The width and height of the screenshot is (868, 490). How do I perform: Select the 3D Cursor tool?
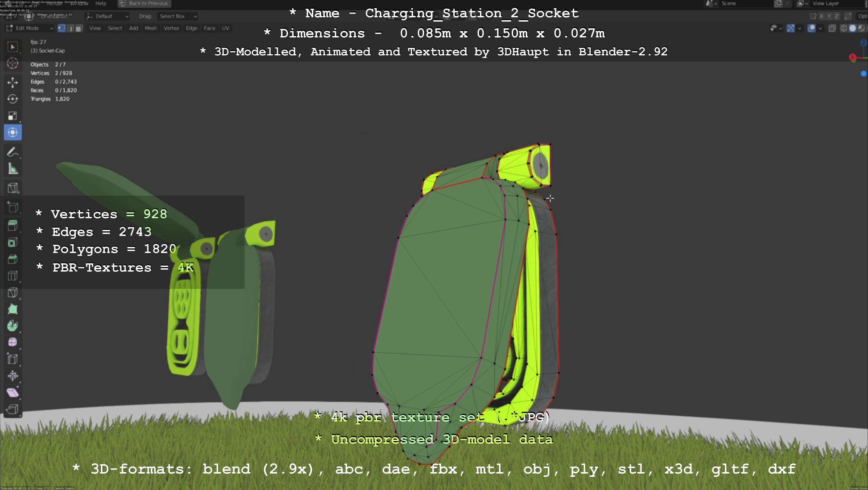click(x=12, y=63)
